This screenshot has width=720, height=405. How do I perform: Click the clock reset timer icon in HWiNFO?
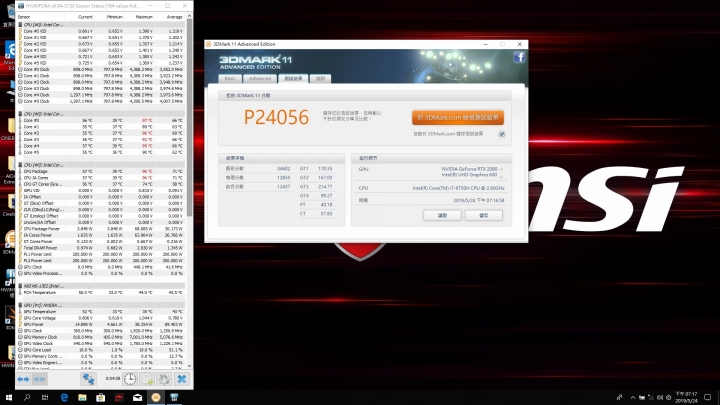pos(130,379)
